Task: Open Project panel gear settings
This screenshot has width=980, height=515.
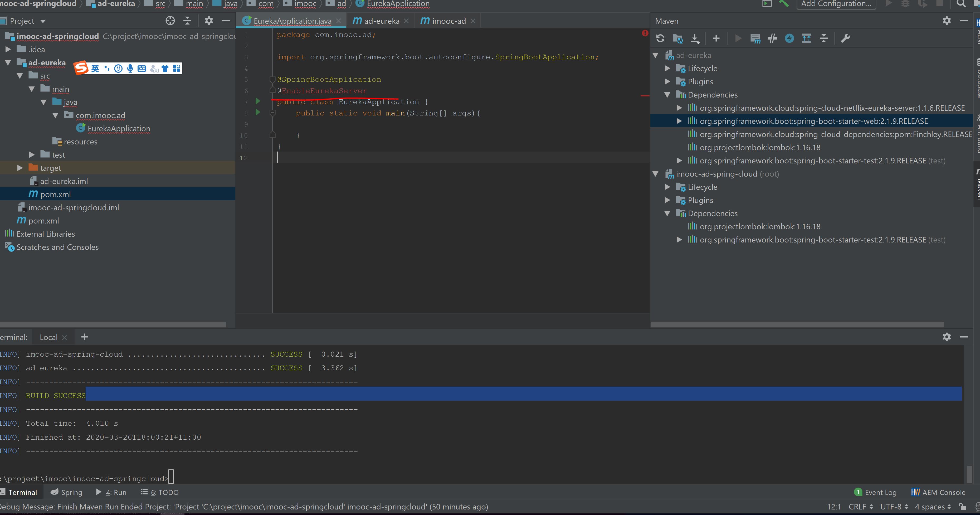Action: pos(209,21)
